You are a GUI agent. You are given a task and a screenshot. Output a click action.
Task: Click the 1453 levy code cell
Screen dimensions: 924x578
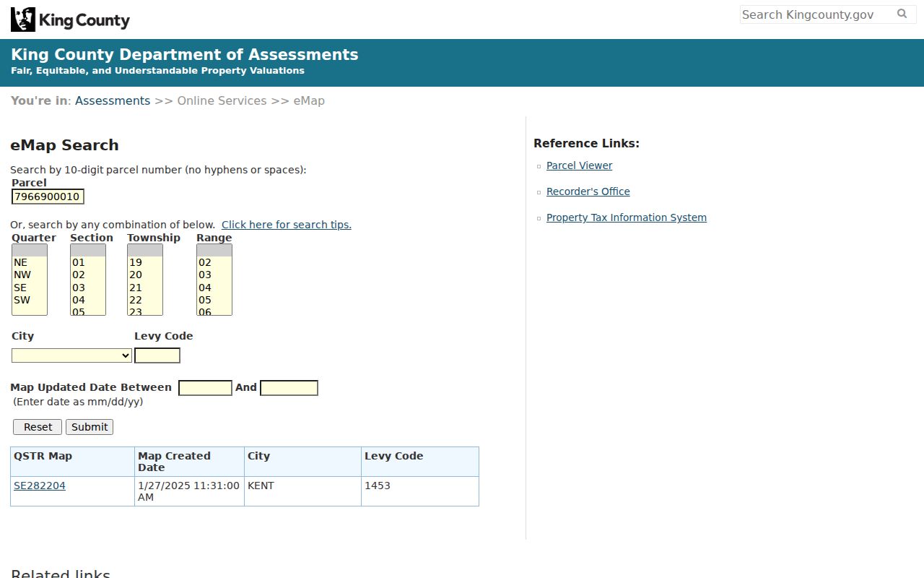coord(419,491)
